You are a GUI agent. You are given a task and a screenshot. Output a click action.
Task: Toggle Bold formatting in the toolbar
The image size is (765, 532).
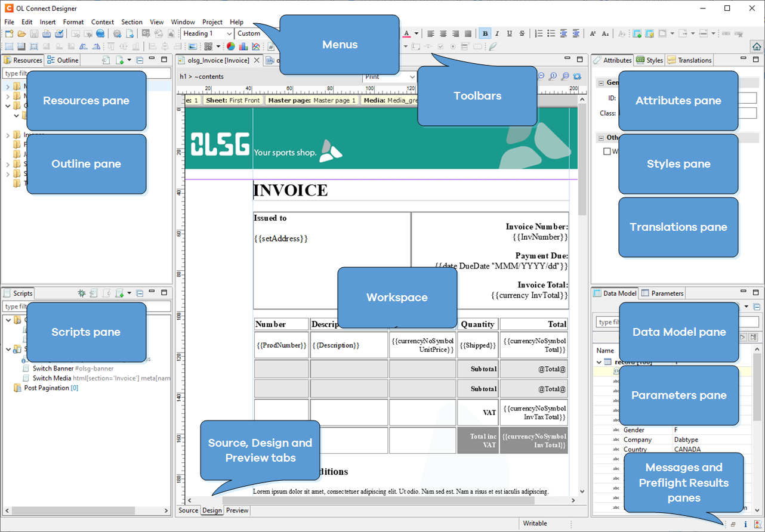pos(485,34)
